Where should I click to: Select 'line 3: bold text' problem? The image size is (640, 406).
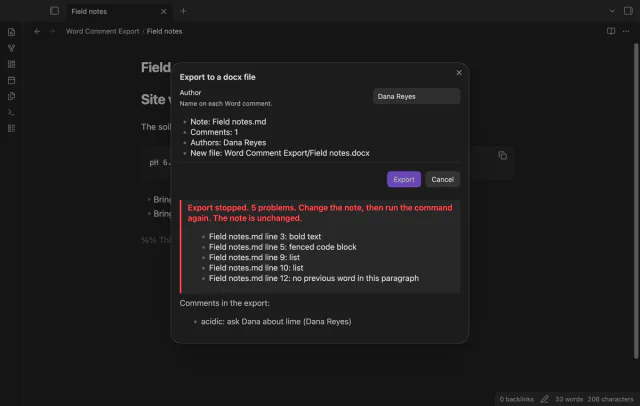coord(265,237)
